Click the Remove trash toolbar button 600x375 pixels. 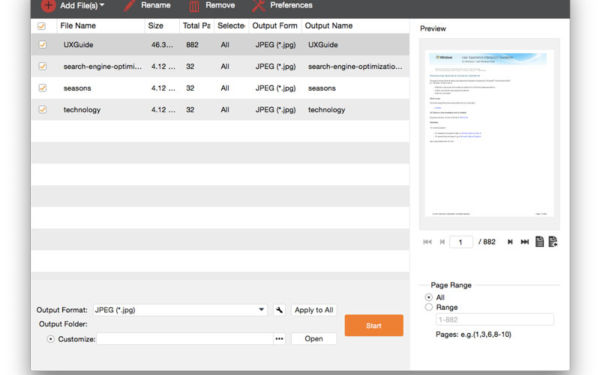pos(212,5)
